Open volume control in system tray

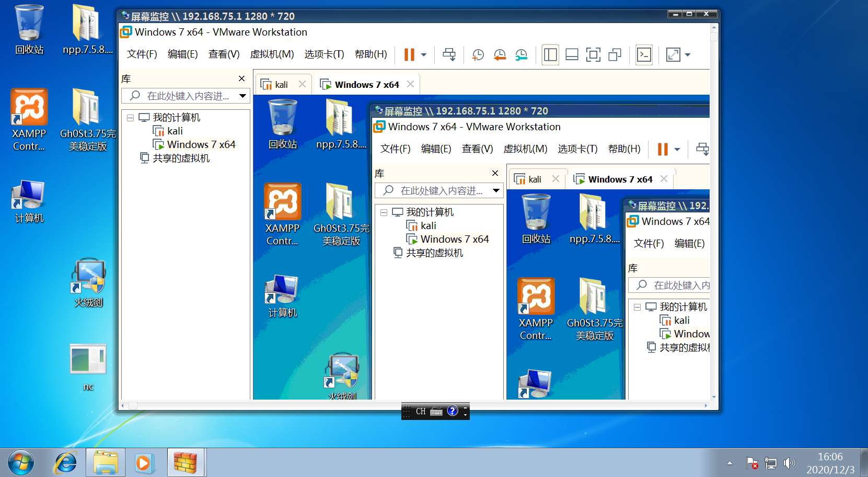click(789, 463)
